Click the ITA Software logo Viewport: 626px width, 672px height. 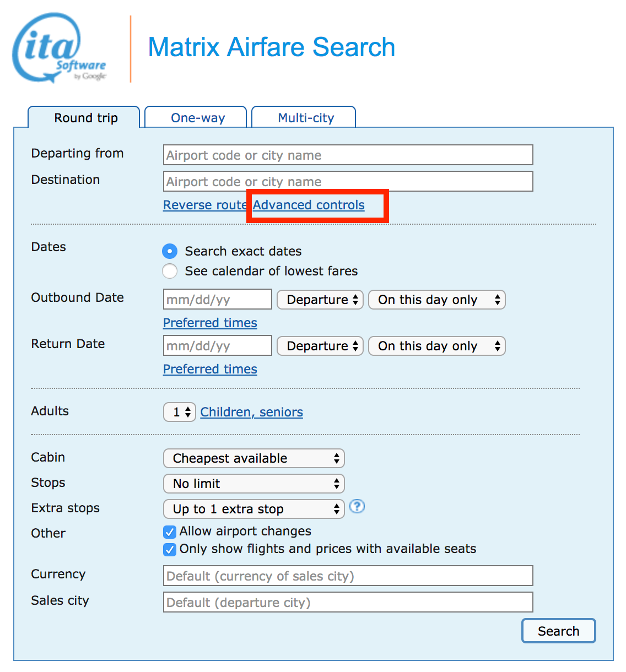(60, 48)
